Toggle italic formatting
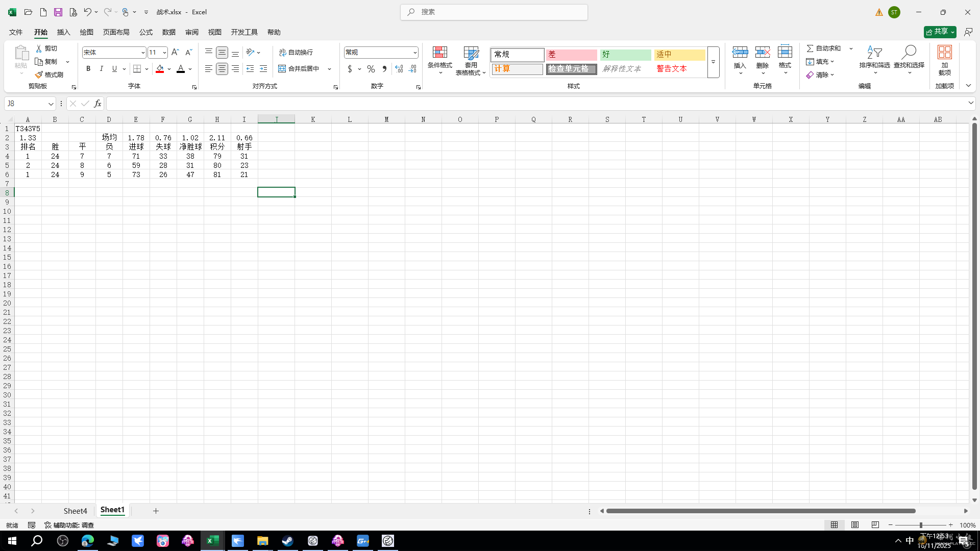This screenshot has height=551, width=980. (x=101, y=69)
